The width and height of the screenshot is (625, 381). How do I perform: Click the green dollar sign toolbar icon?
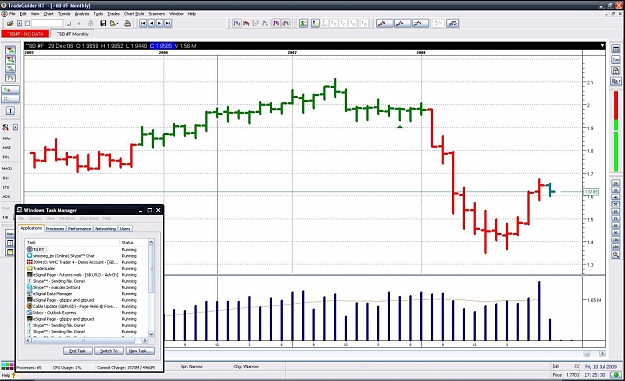[x=304, y=24]
